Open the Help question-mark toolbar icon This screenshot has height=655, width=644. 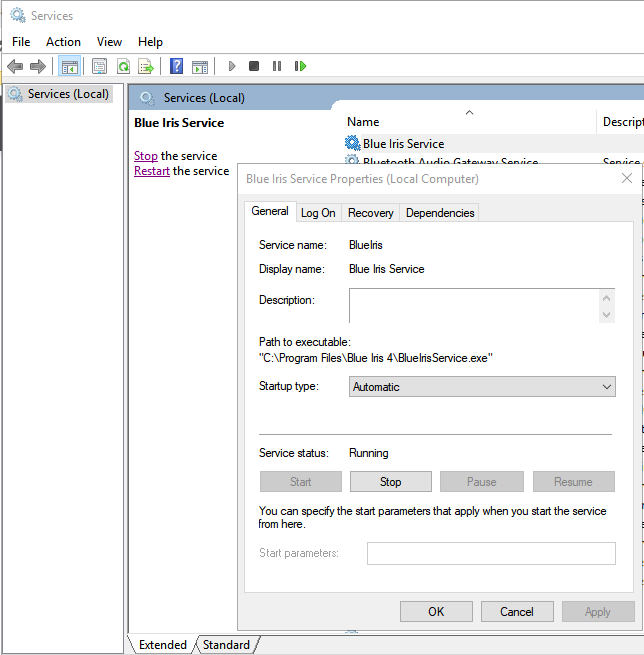177,66
